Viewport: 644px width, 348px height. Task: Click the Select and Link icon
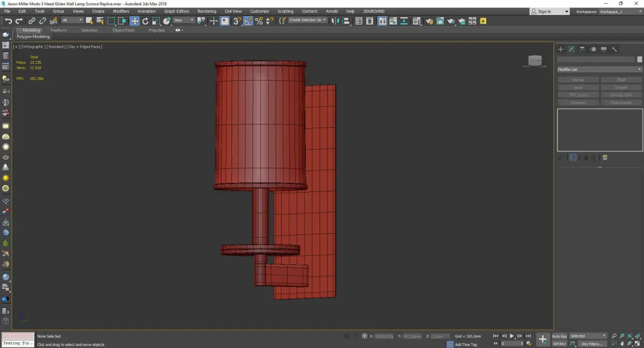[32, 21]
